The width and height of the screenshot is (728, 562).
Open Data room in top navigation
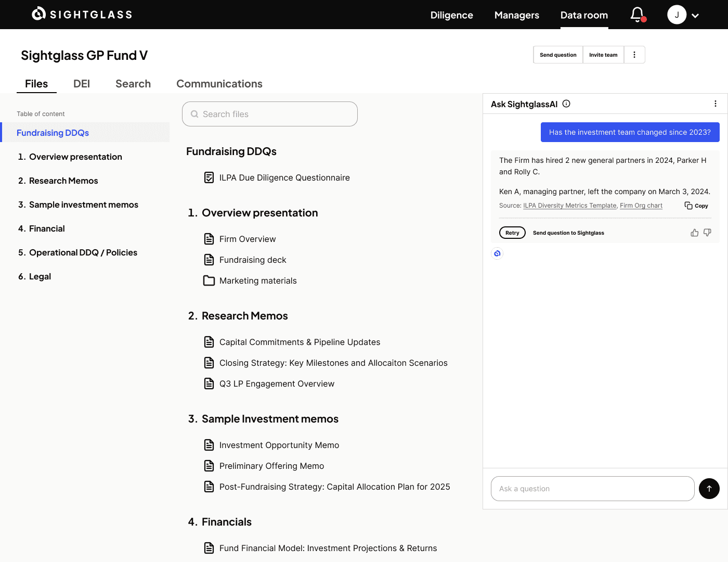tap(584, 15)
